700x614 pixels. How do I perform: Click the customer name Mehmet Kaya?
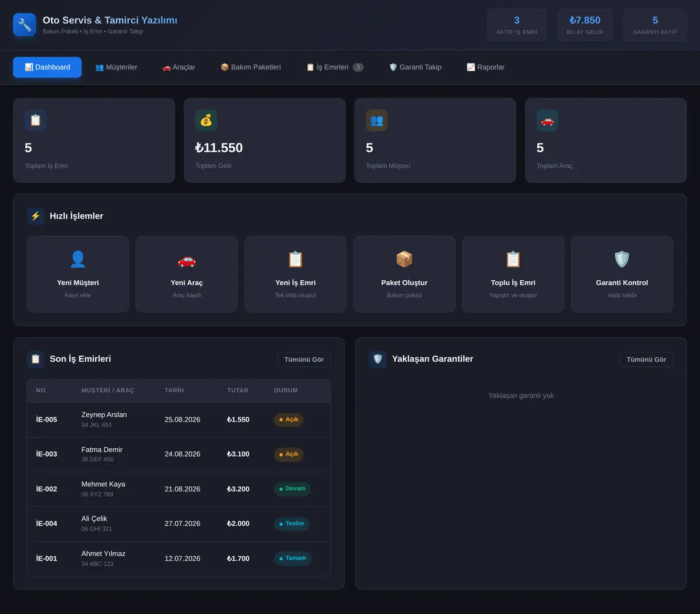click(x=103, y=484)
